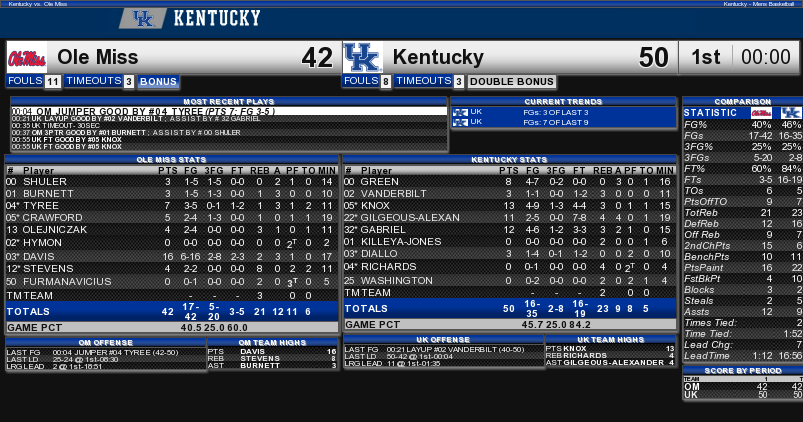The height and width of the screenshot is (422, 803).
Task: Click the Ole Miss TOTALS row
Action: (x=172, y=311)
